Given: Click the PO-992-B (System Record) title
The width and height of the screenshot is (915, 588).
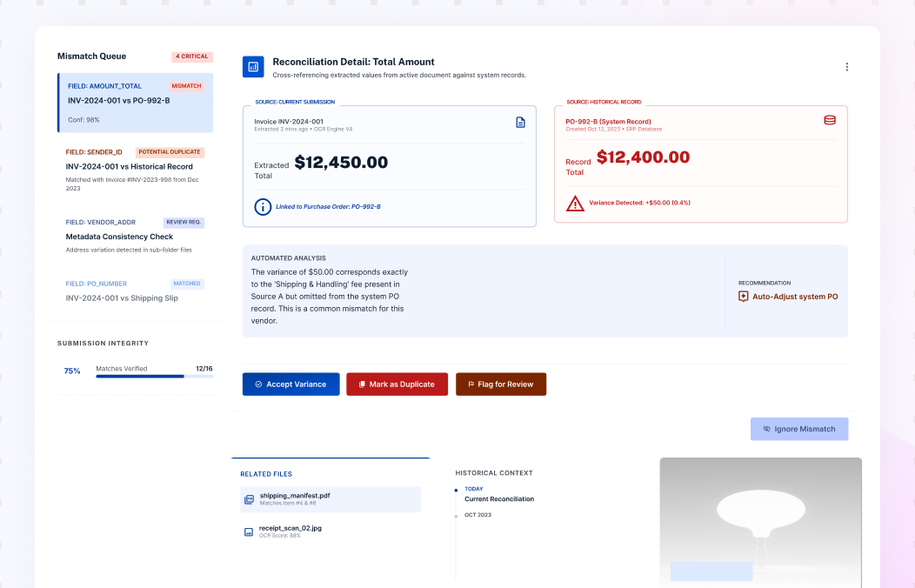Looking at the screenshot, I should [x=608, y=122].
